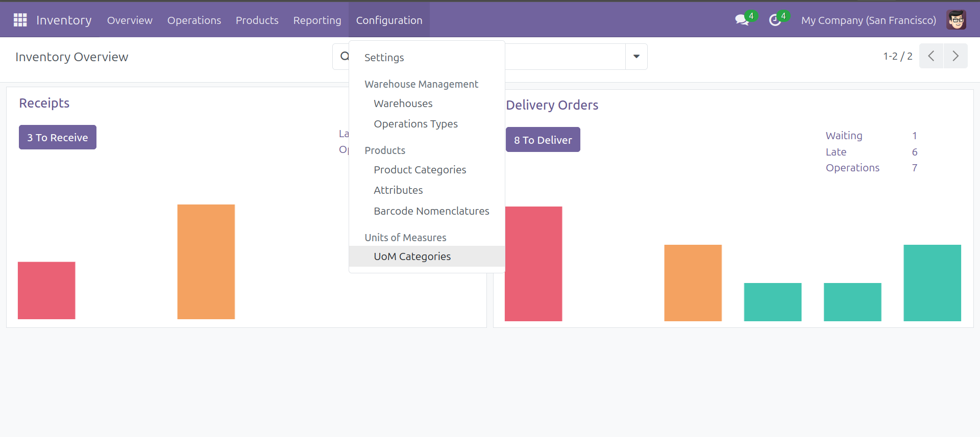Click the Waiting delivery orders link

(x=844, y=136)
